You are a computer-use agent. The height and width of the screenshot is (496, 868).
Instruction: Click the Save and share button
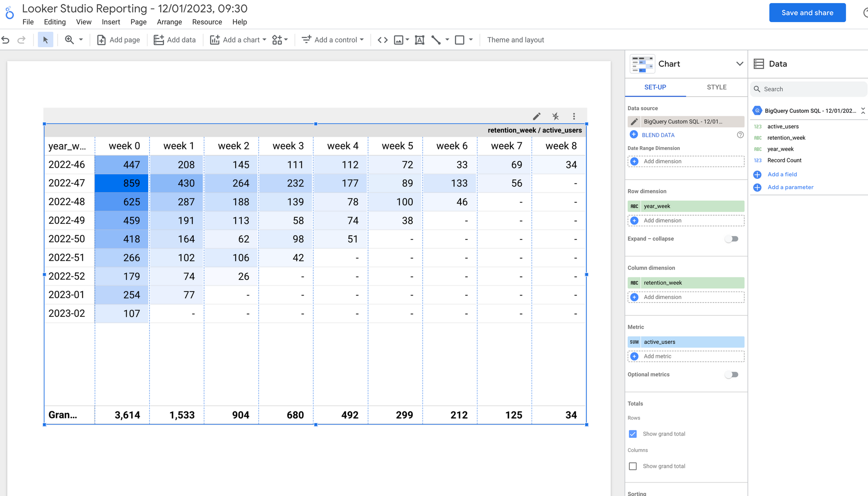[807, 13]
